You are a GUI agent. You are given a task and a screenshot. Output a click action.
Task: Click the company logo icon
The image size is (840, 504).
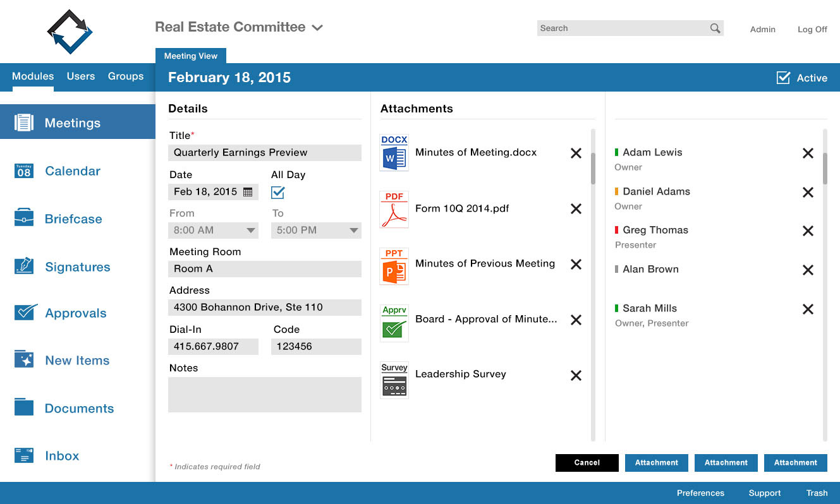coord(70,32)
